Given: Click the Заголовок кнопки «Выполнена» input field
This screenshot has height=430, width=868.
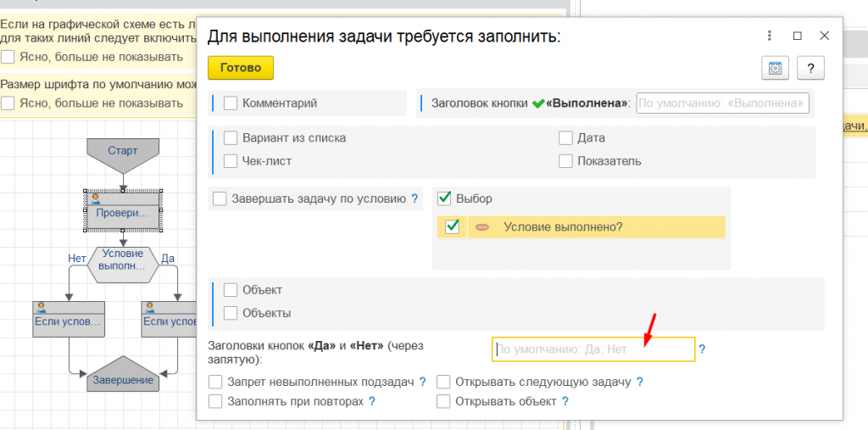Looking at the screenshot, I should tap(722, 103).
